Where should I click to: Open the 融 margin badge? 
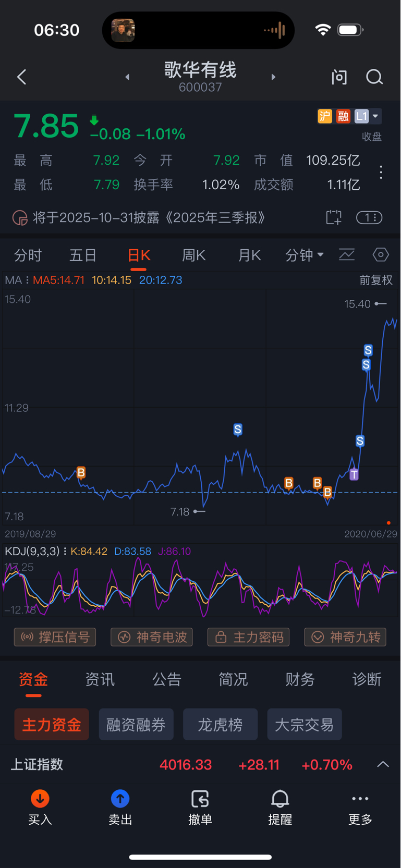[343, 116]
